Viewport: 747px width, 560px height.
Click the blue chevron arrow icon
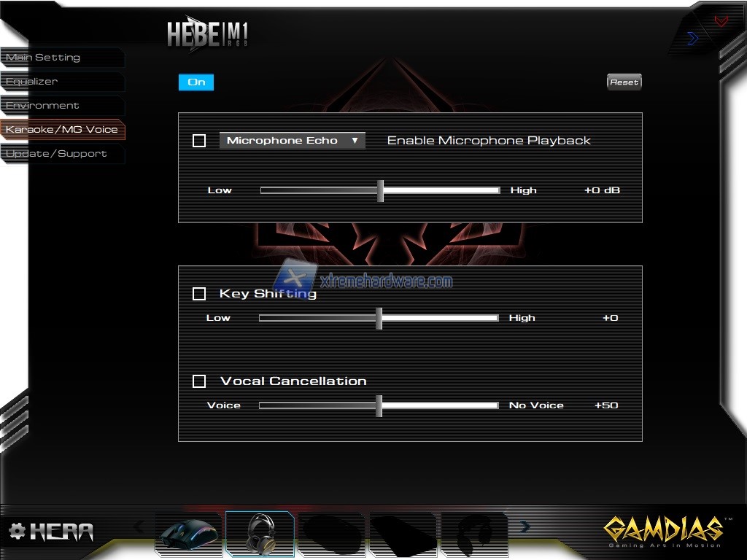click(x=692, y=38)
